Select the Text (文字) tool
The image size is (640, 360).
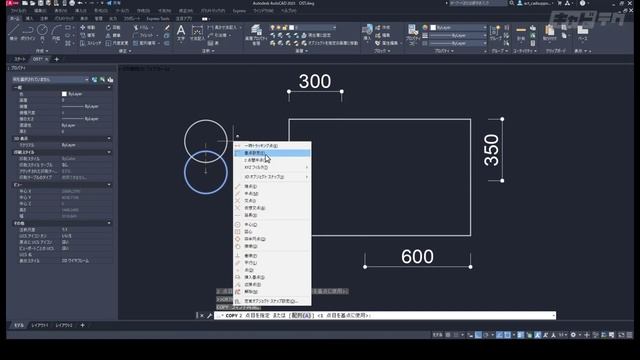click(180, 32)
